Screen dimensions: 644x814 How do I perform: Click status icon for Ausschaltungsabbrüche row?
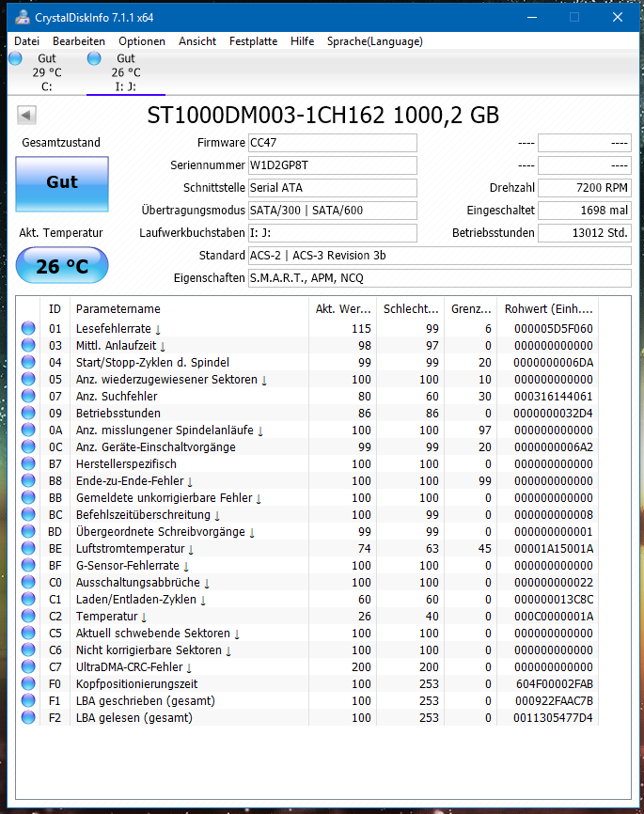[28, 582]
